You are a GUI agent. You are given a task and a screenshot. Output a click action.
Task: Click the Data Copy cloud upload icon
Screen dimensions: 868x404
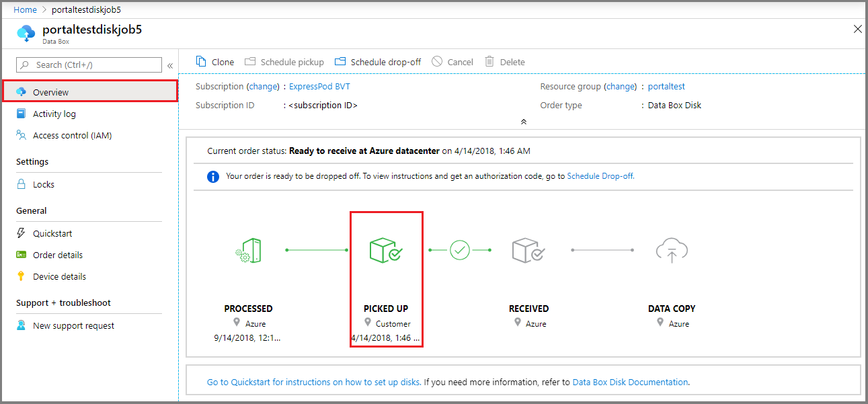[x=672, y=250]
